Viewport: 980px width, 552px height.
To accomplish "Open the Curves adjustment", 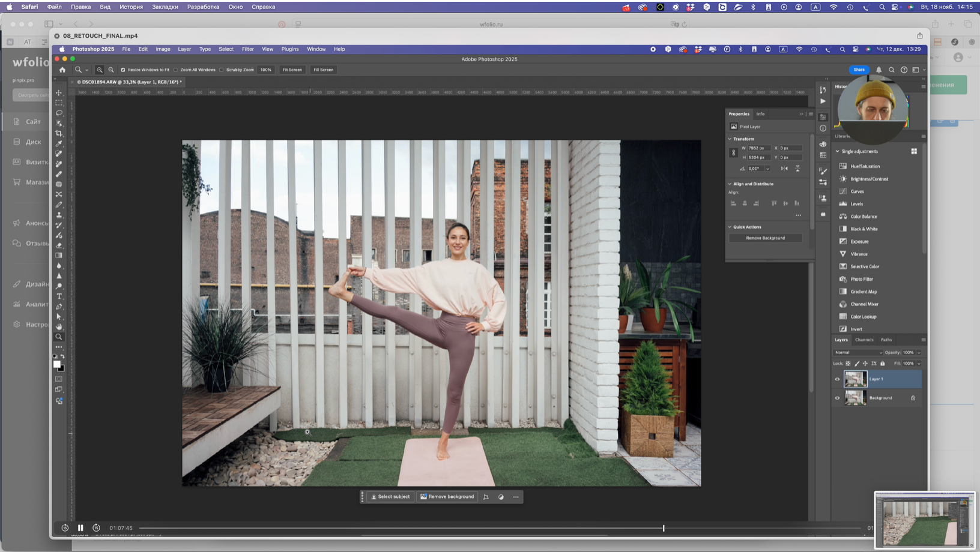I will (x=857, y=191).
